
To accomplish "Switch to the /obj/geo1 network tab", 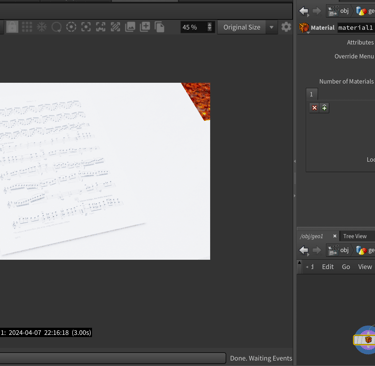I will point(311,236).
